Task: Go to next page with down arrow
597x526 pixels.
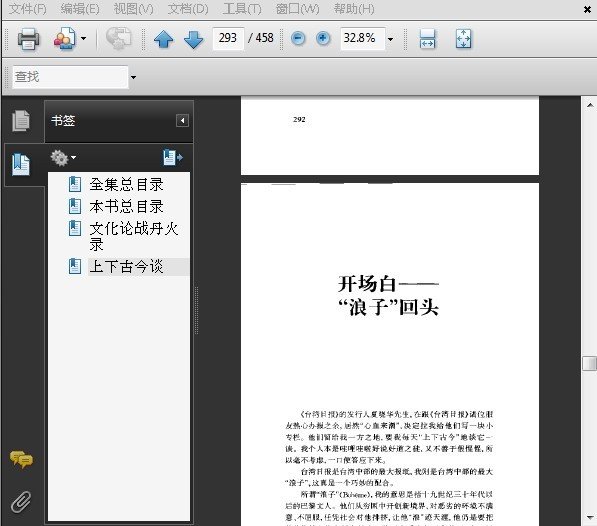Action: [193, 39]
